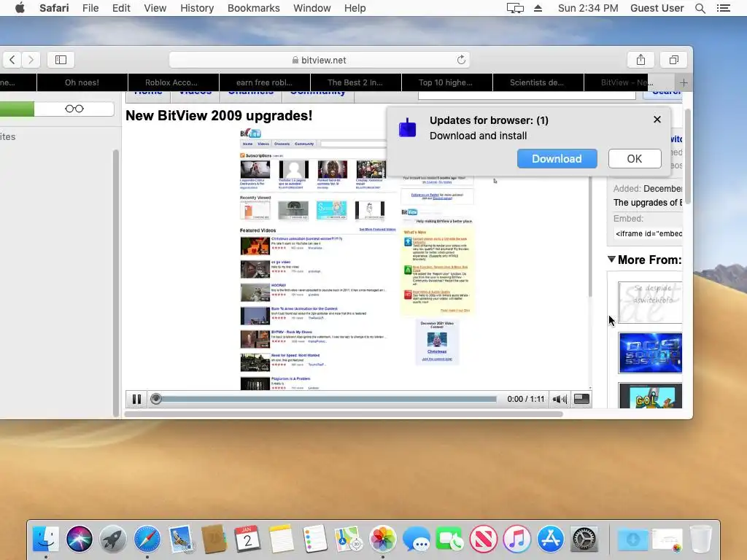This screenshot has height=560, width=747.
Task: Open the DOS Sound System thumbnail
Action: pos(650,353)
